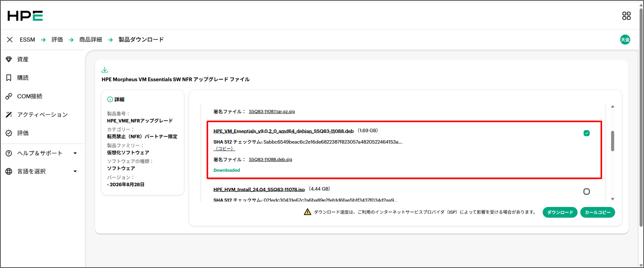Click the カールコピー button
The width and height of the screenshot is (644, 268).
tap(598, 212)
